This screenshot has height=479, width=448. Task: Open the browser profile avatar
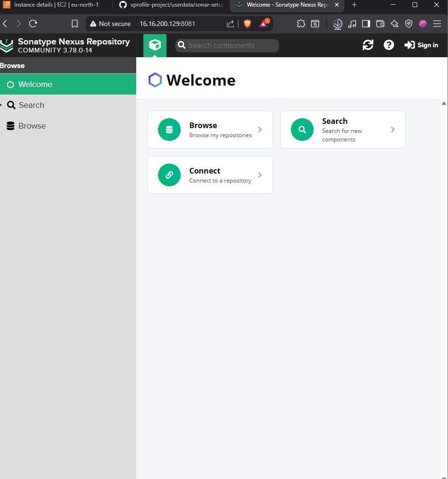(423, 24)
